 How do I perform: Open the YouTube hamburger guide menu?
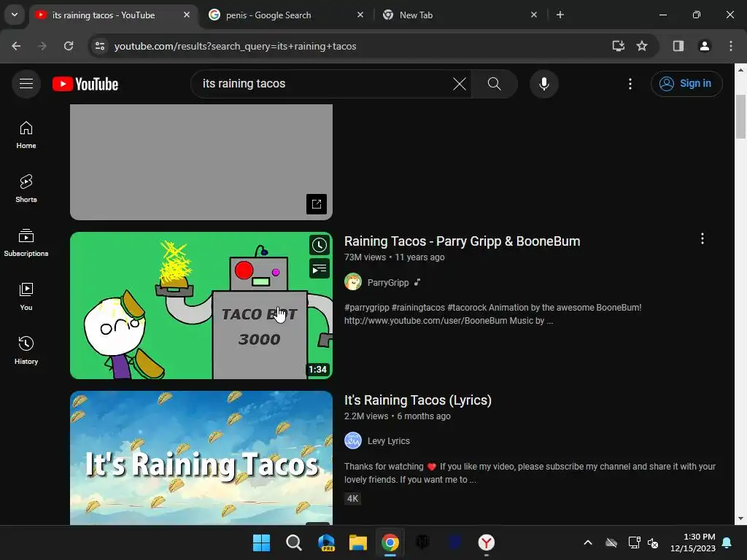point(26,84)
